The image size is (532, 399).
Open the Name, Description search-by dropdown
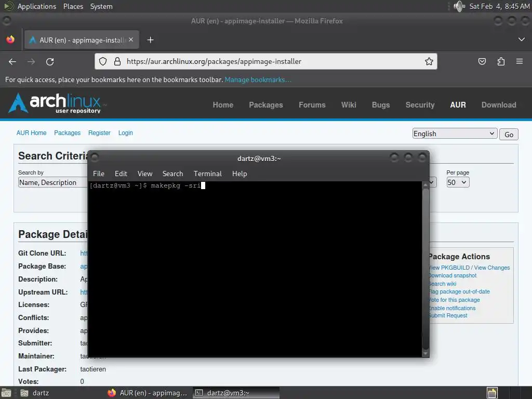[x=52, y=182]
